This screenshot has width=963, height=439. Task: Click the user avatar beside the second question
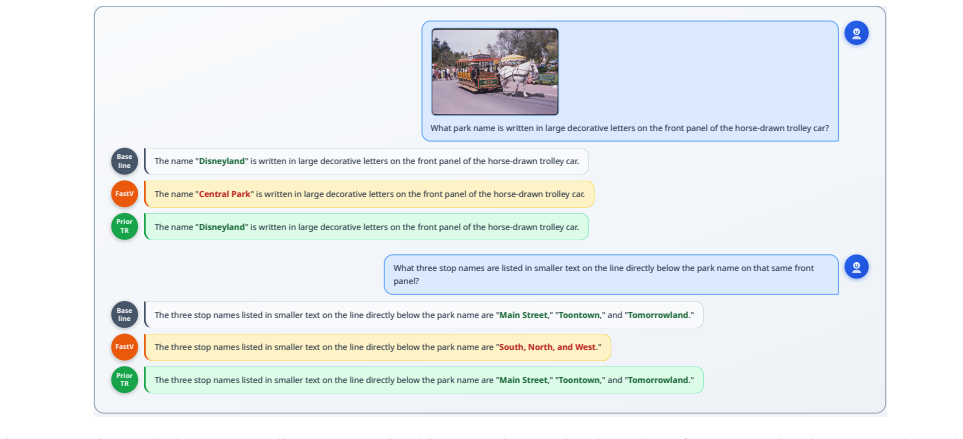click(856, 267)
